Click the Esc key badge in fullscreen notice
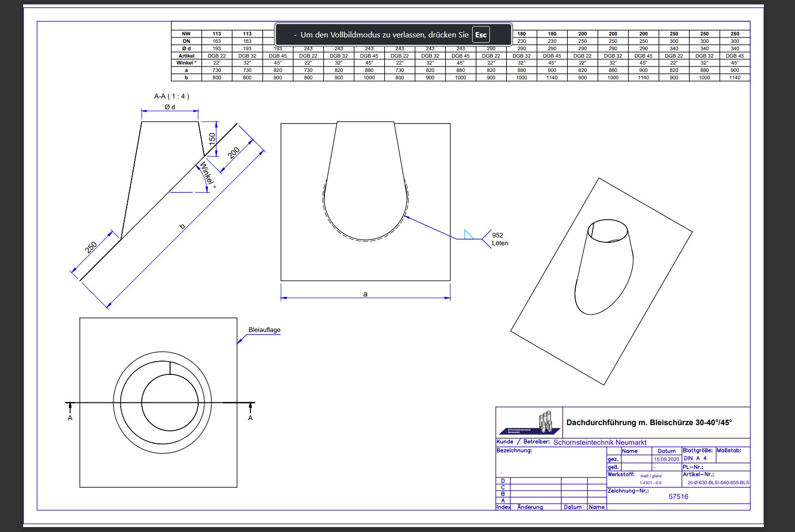Viewport: 795px width, 532px height. pos(481,34)
